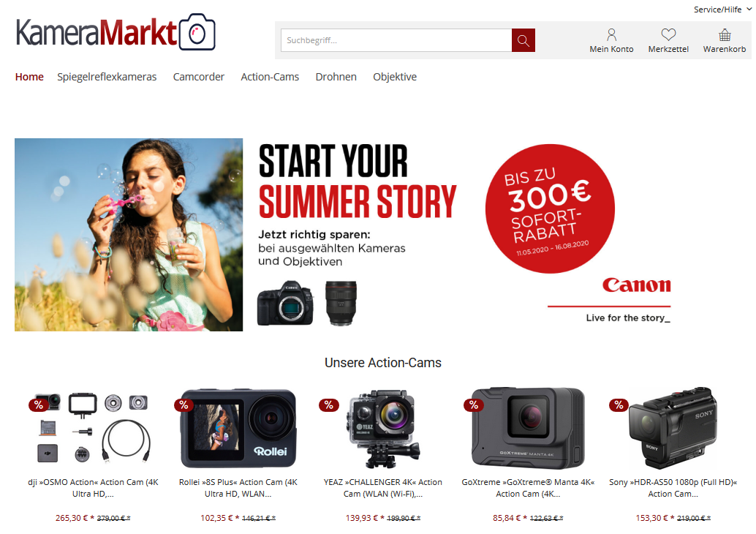Select the Rollei 8S Plus camera thumbnail
Viewport: 756px width, 534px height.
[x=238, y=428]
